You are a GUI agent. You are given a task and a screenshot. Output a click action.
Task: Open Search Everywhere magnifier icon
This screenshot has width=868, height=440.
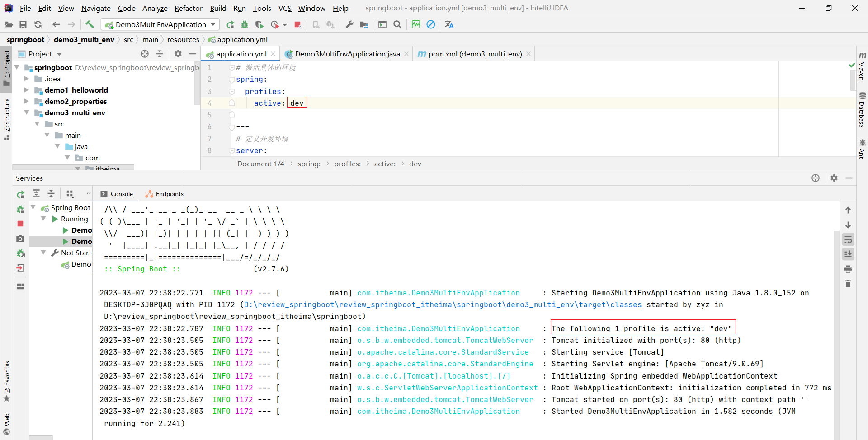[x=397, y=24]
